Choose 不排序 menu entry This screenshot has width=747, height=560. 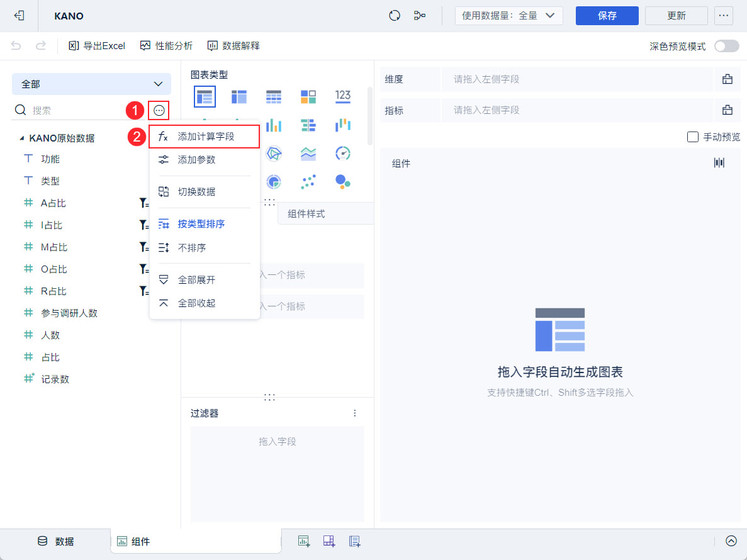(205, 248)
